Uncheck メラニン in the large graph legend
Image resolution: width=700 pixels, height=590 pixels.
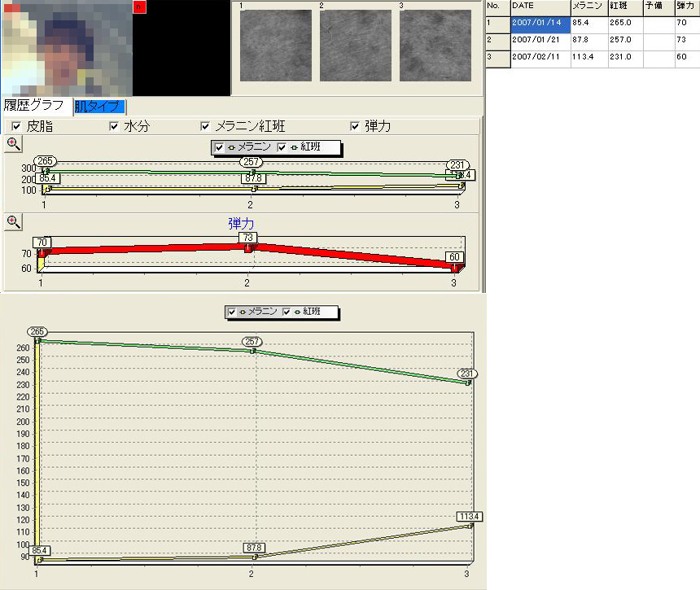click(x=232, y=312)
